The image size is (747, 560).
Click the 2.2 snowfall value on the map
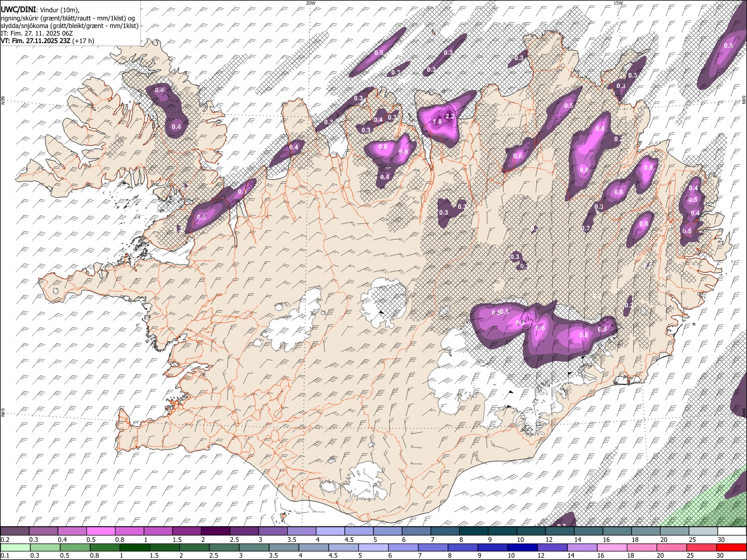coord(450,116)
